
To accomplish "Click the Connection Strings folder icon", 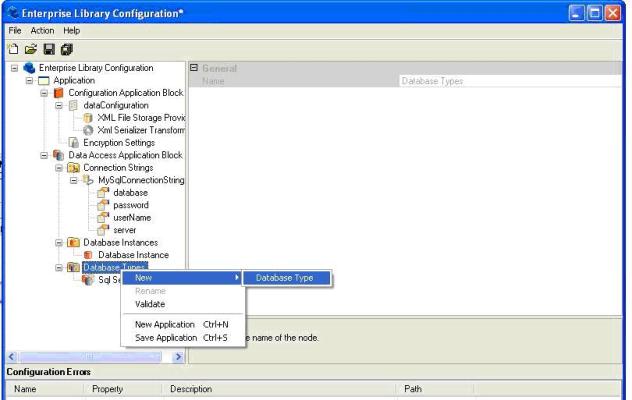I will click(73, 167).
